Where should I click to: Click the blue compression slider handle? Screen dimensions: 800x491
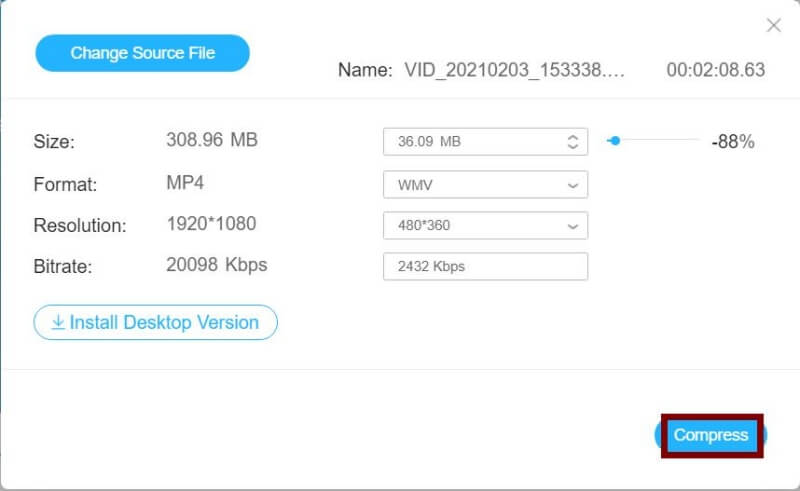tap(614, 141)
